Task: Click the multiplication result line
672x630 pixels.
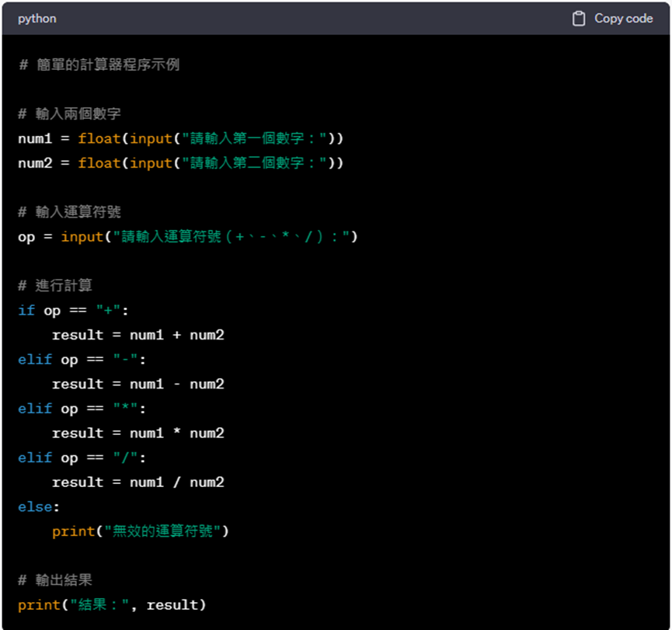Action: 138,433
